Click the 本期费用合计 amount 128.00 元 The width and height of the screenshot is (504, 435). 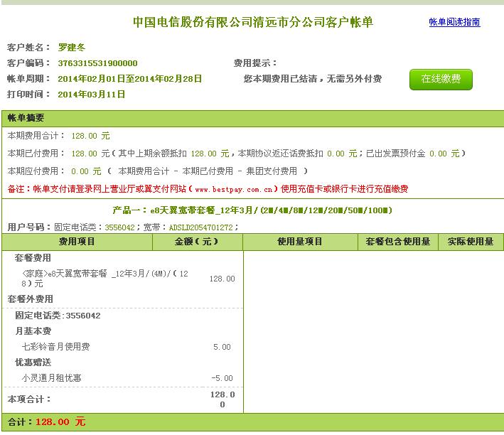(90, 136)
